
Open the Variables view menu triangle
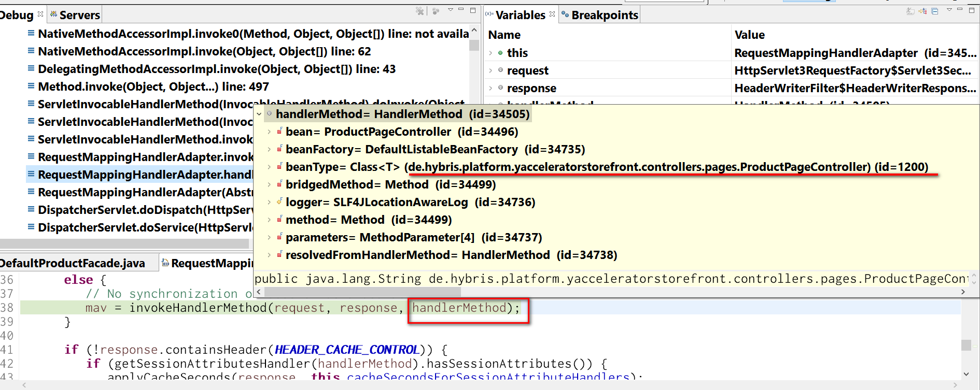tap(949, 10)
